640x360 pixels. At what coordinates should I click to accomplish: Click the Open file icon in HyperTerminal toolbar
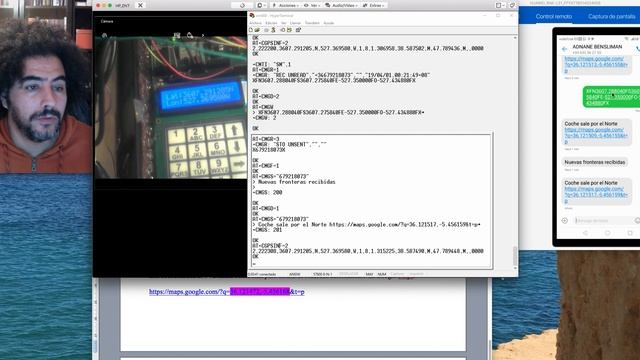click(x=257, y=30)
